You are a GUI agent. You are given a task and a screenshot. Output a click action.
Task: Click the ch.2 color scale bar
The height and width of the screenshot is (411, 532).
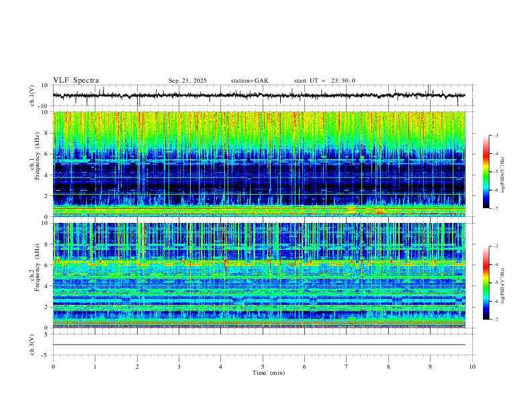click(486, 283)
